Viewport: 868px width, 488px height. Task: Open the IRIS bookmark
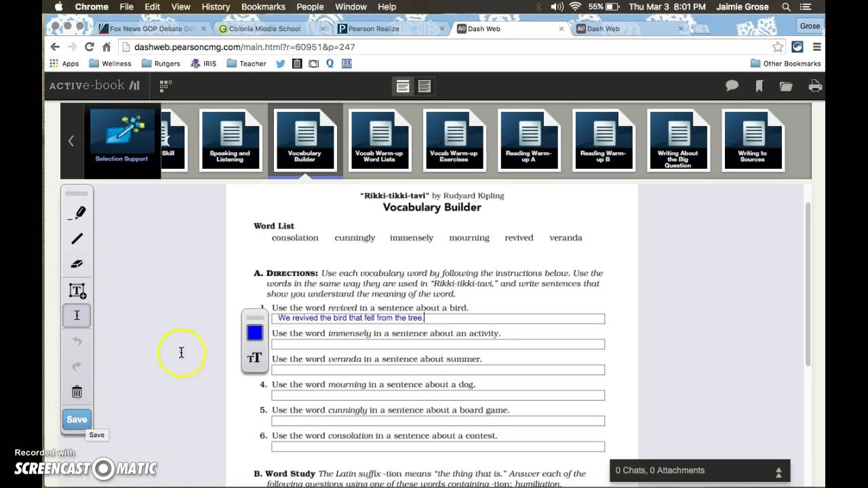click(203, 63)
